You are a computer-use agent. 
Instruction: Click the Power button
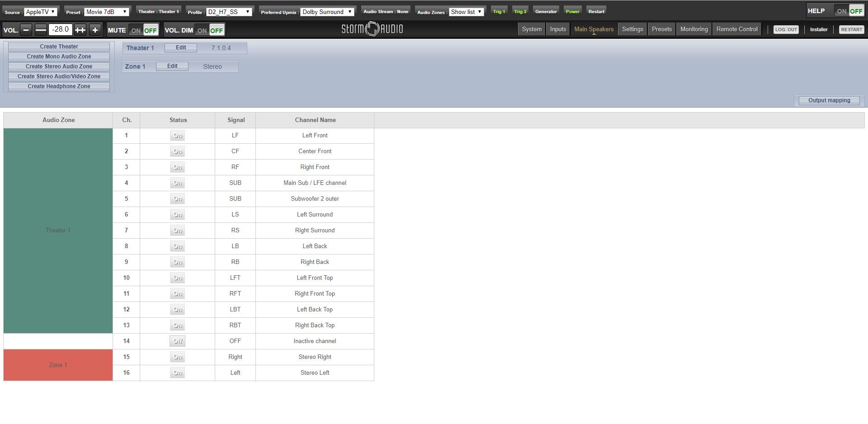[x=572, y=11]
